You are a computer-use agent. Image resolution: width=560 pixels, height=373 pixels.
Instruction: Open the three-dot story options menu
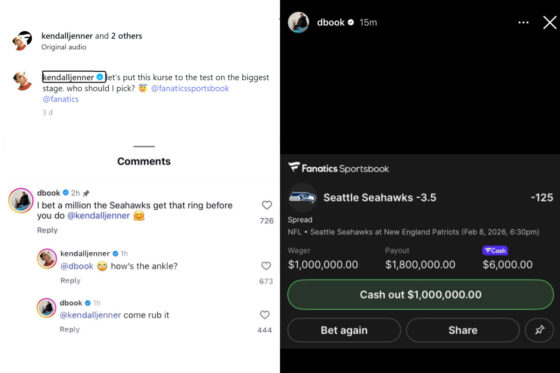point(523,23)
